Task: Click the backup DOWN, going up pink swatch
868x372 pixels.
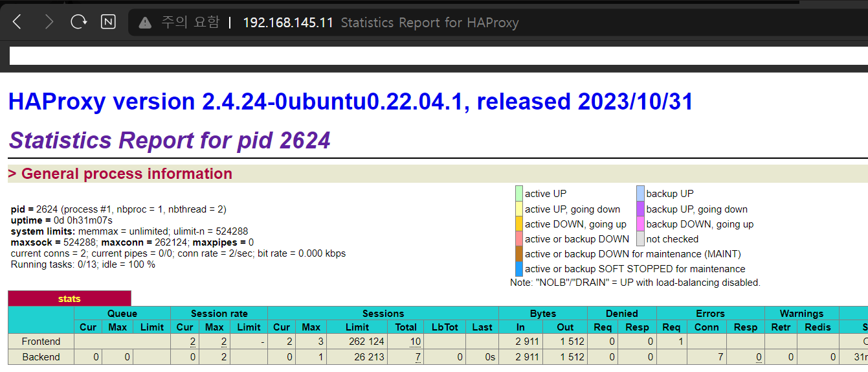Action: (640, 224)
